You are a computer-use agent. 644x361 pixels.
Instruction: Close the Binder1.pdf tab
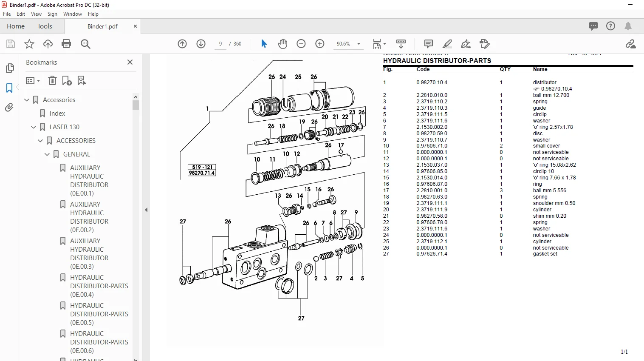pos(135,26)
